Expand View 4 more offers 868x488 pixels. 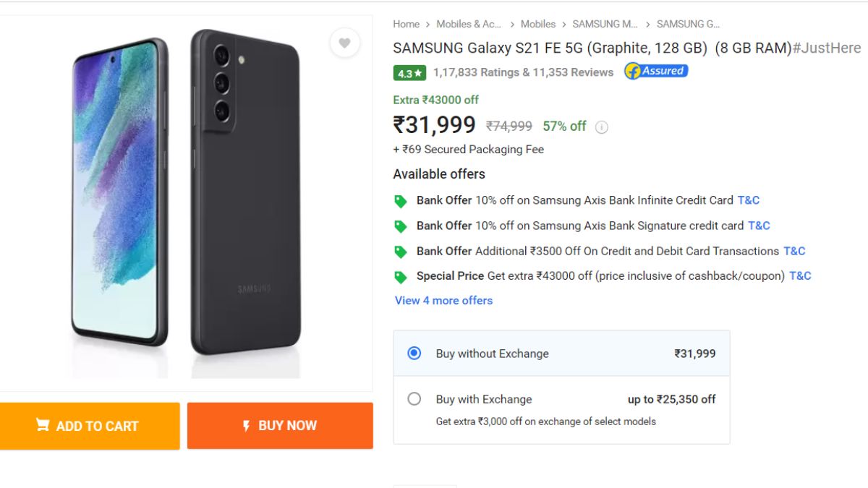click(x=443, y=301)
